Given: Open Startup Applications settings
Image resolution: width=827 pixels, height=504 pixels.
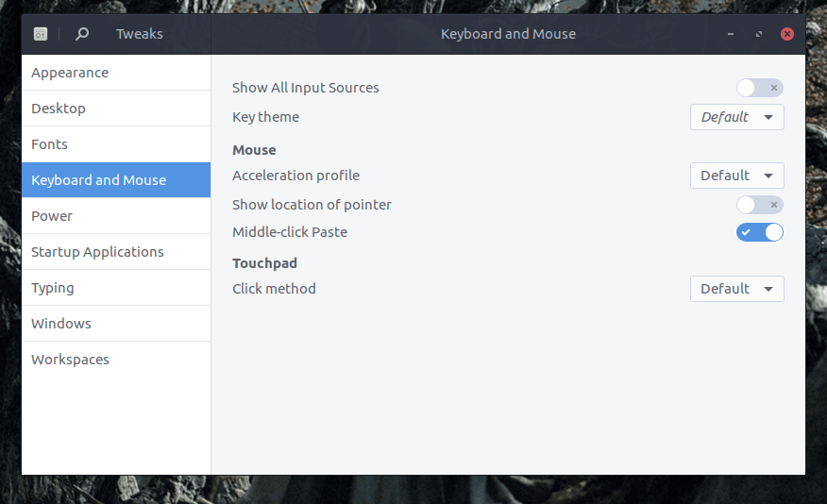Looking at the screenshot, I should click(x=116, y=252).
